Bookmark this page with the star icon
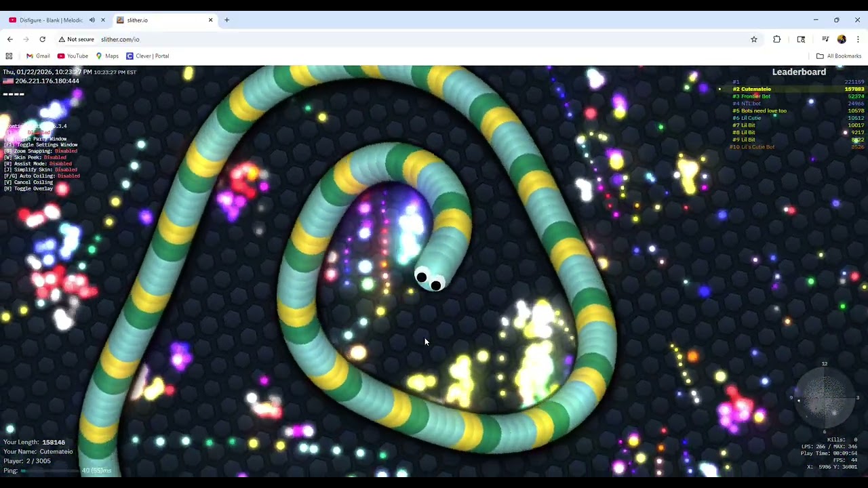 [x=753, y=39]
